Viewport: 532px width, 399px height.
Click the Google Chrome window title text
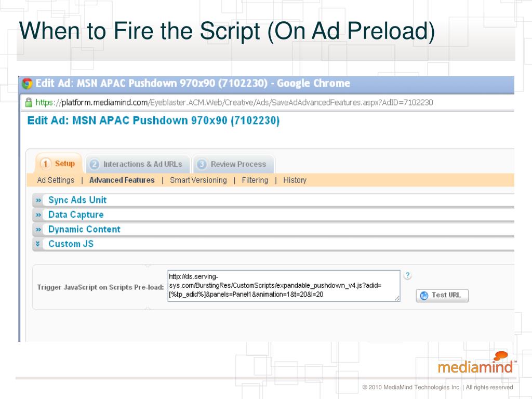(x=193, y=84)
